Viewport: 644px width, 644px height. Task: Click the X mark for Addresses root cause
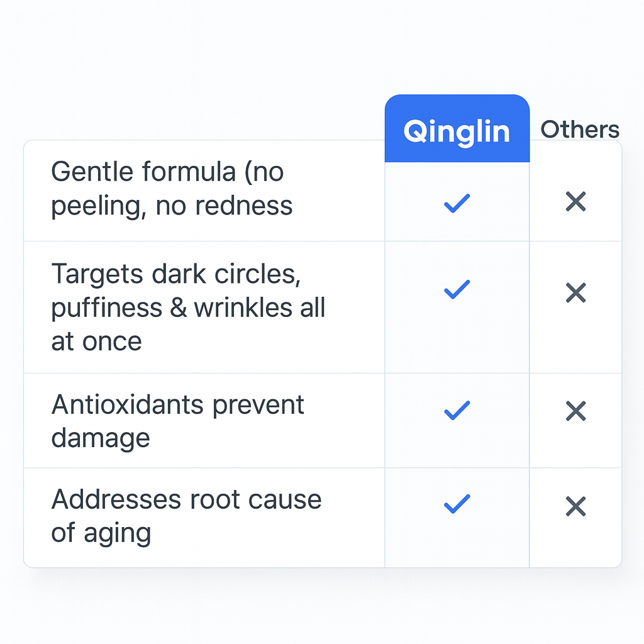575,506
